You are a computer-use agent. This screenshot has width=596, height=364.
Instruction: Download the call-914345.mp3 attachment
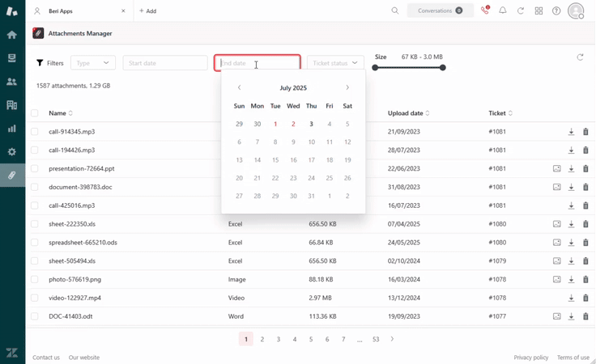pos(571,132)
